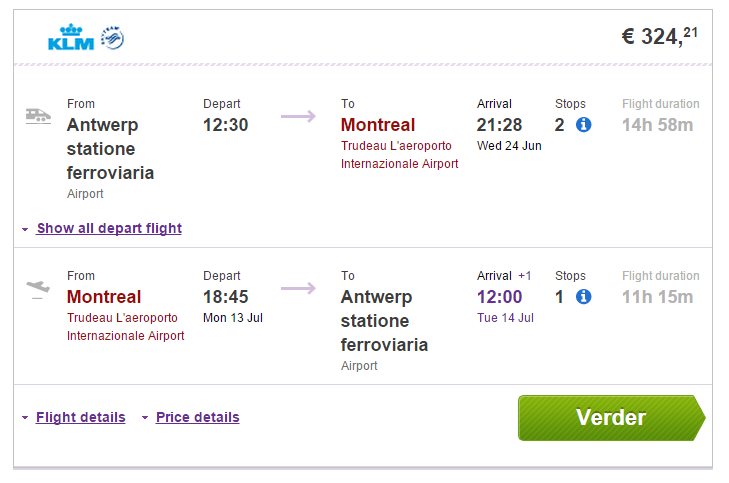Image resolution: width=729 pixels, height=483 pixels.
Task: Click the outbound route arrow icon
Action: tap(298, 116)
